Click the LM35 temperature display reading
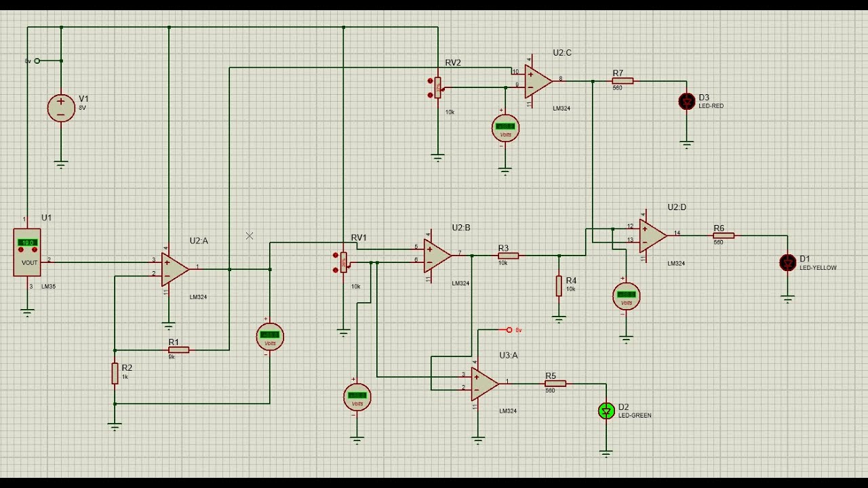The width and height of the screenshot is (868, 488). coord(28,242)
